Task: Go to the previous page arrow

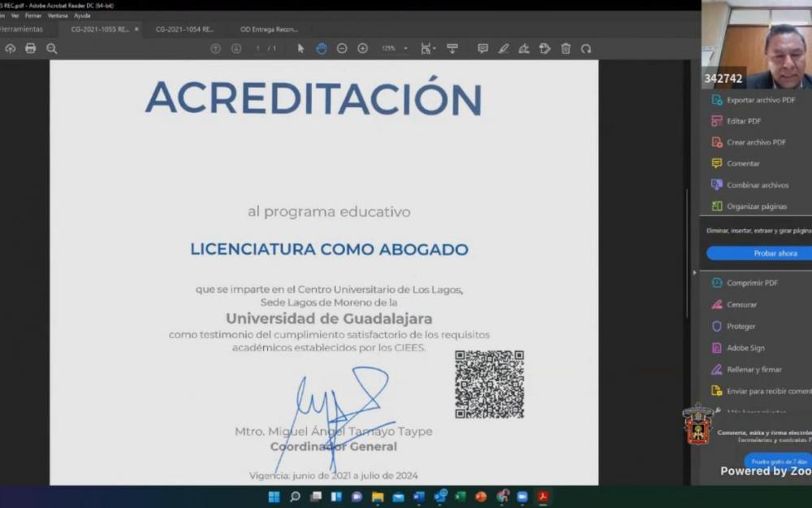Action: point(215,49)
